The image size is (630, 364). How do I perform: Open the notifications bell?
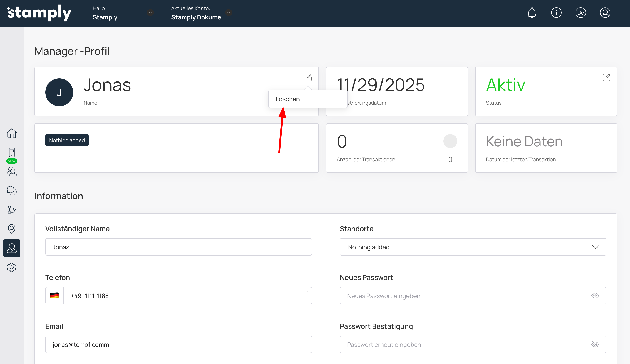(532, 13)
